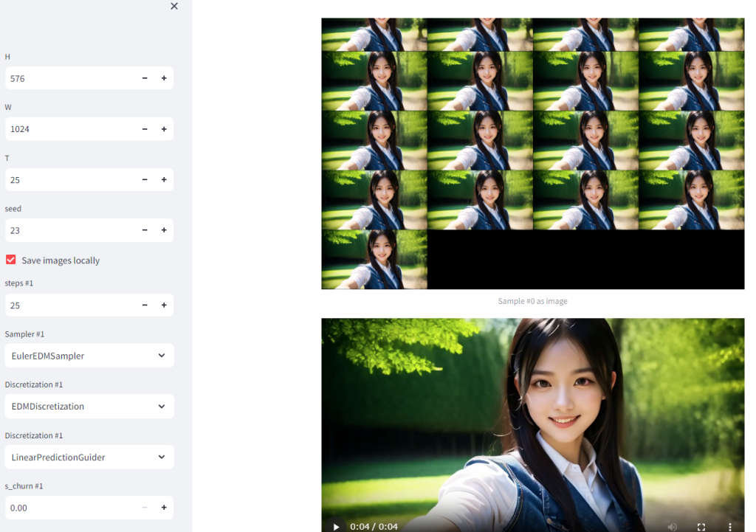The image size is (756, 532).
Task: Click the video time display 0:04 / 0:04
Action: coord(374,527)
